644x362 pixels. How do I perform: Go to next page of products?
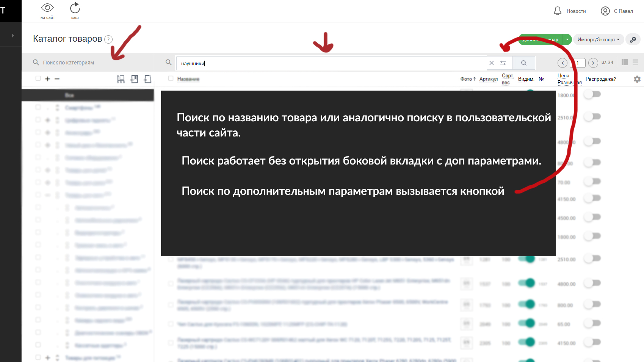593,63
